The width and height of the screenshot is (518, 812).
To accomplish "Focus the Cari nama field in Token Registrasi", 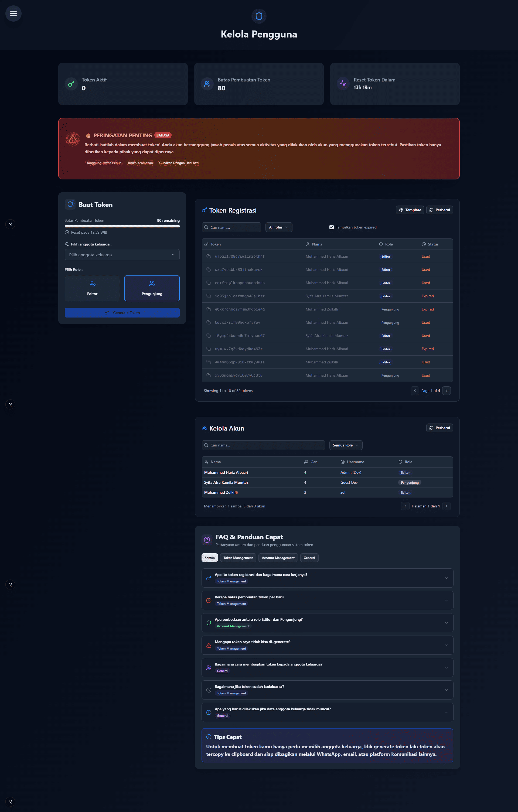I will click(x=231, y=227).
